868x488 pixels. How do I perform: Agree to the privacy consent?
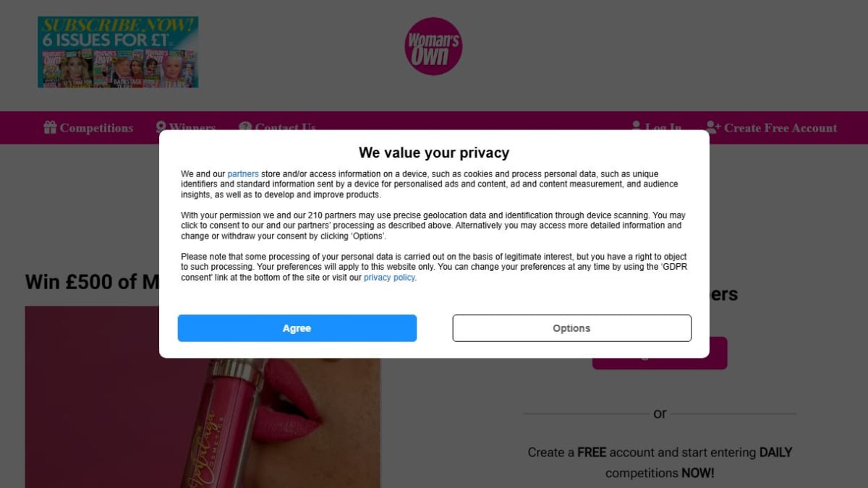coord(297,328)
